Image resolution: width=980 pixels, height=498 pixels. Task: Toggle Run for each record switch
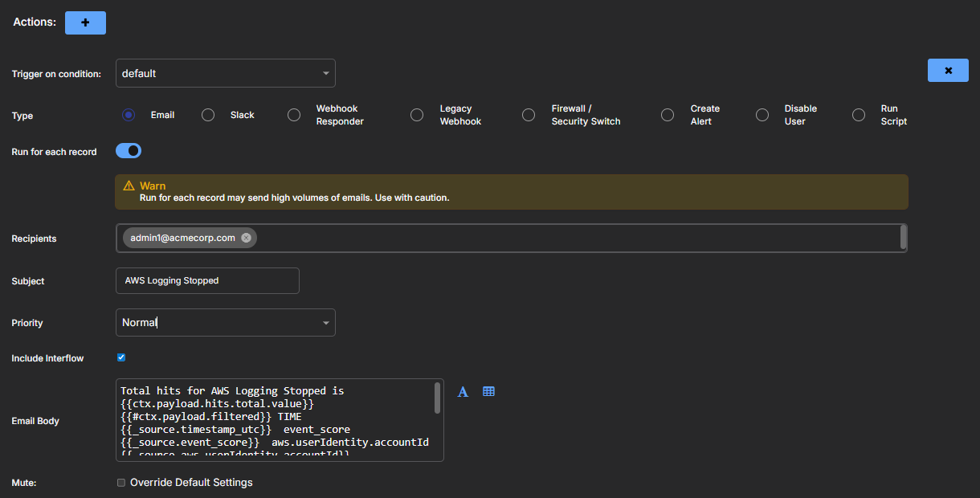129,151
